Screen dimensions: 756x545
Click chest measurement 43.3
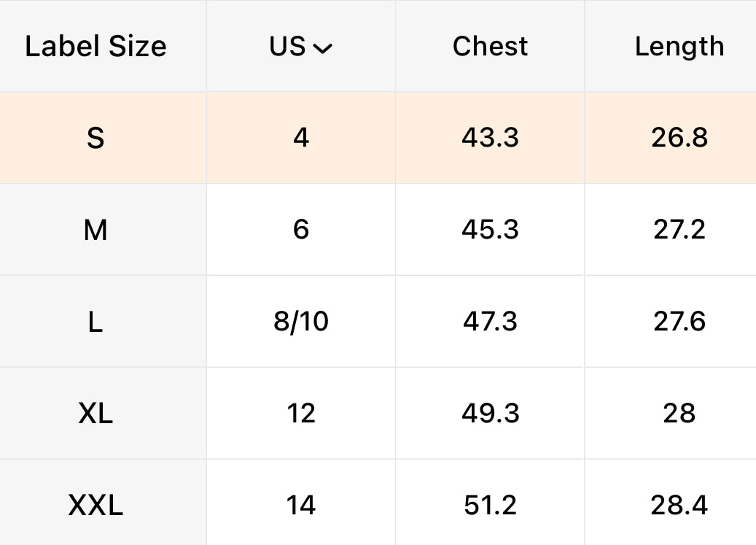coord(490,138)
